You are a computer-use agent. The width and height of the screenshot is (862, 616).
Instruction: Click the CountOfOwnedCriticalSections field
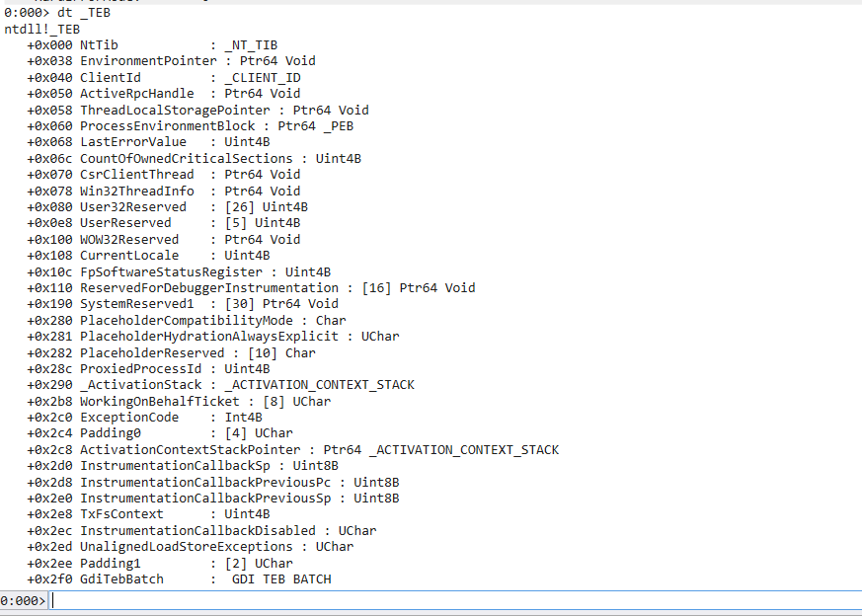pyautogui.click(x=186, y=158)
